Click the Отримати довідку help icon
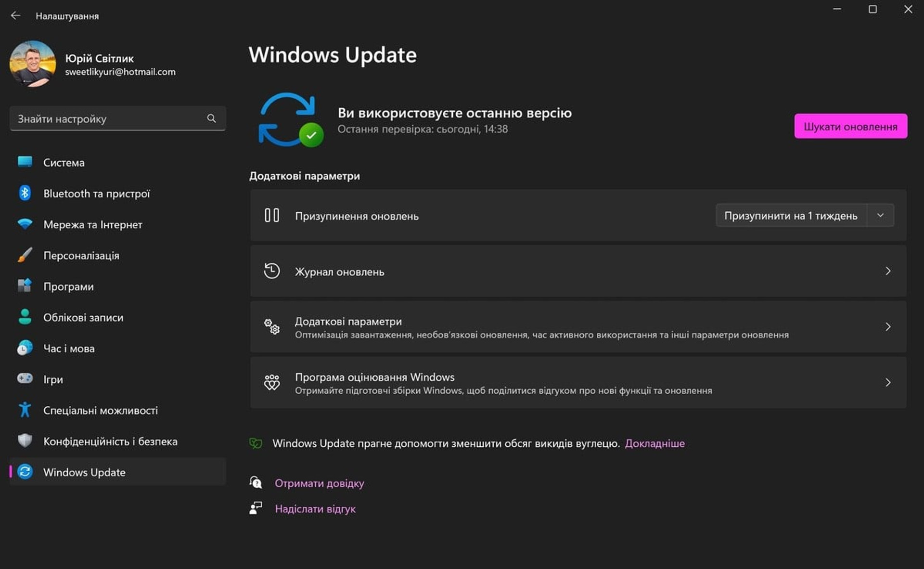The image size is (924, 569). (x=256, y=482)
